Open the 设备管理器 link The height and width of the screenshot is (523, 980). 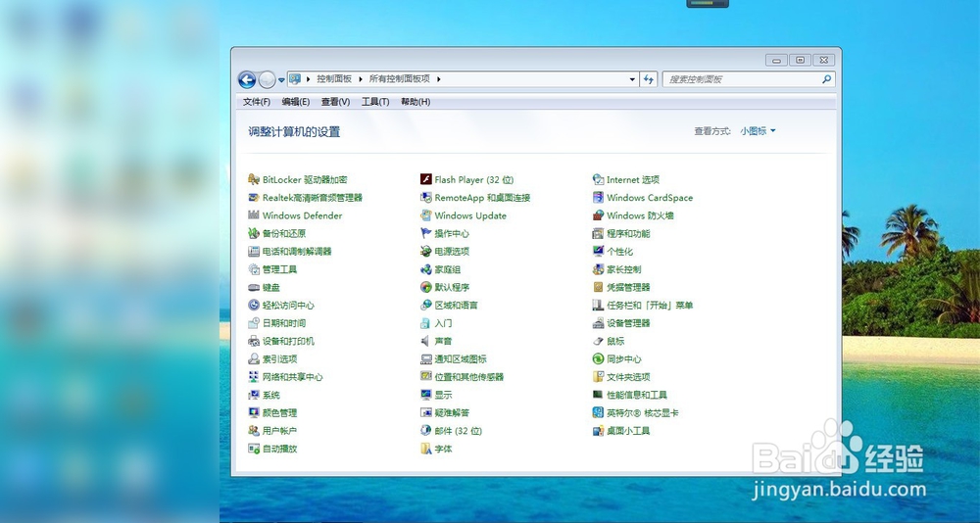(x=628, y=323)
